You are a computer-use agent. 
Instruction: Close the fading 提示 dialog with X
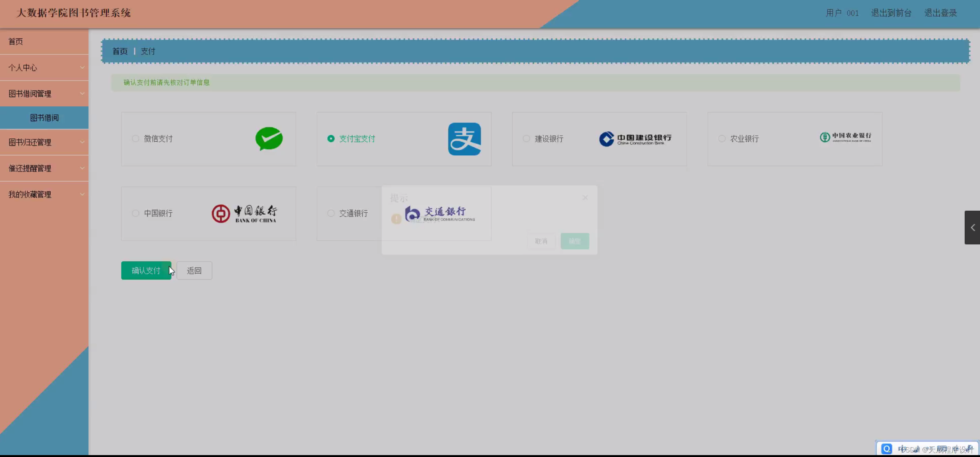[x=585, y=198]
